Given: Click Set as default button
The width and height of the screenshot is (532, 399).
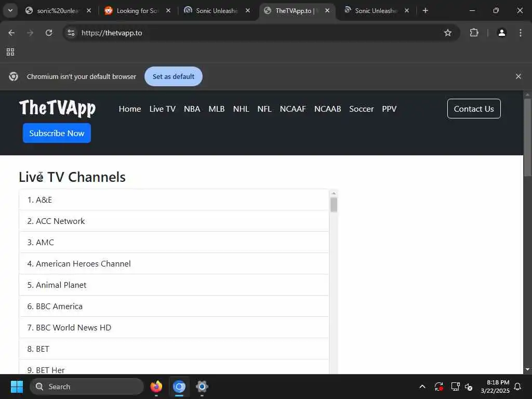Looking at the screenshot, I should click(x=174, y=76).
